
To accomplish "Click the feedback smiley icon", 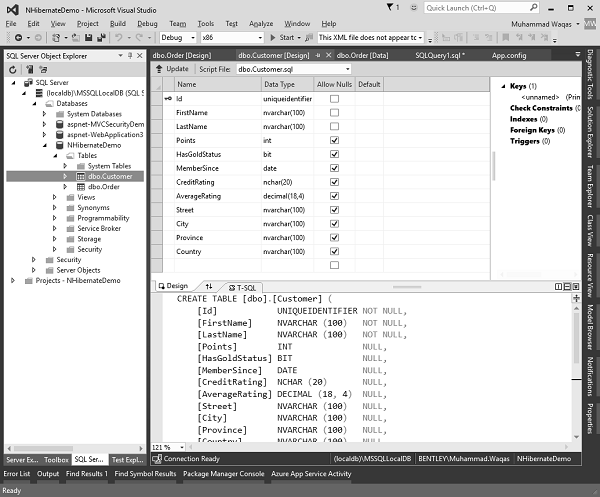I will tap(414, 7).
